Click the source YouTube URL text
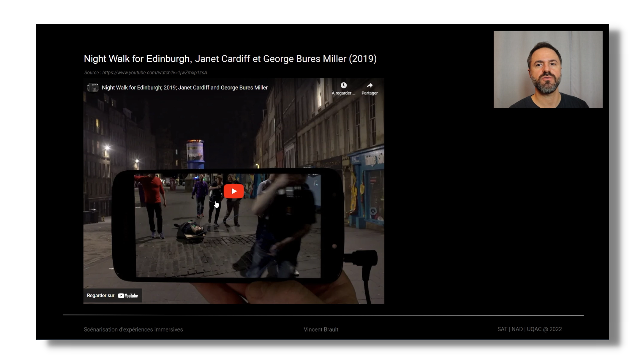 coord(155,72)
